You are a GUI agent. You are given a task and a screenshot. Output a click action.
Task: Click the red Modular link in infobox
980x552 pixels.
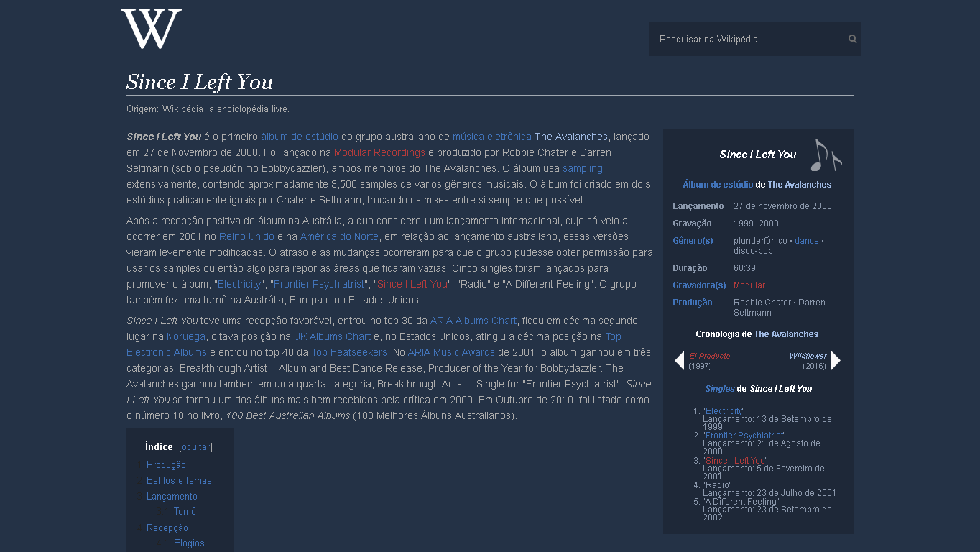click(x=749, y=285)
